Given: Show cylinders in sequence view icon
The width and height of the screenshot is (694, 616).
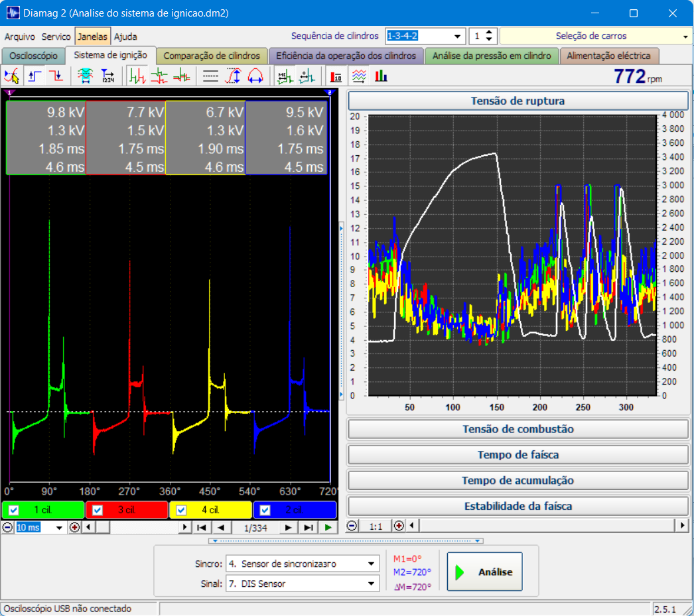Looking at the screenshot, I should click(137, 76).
